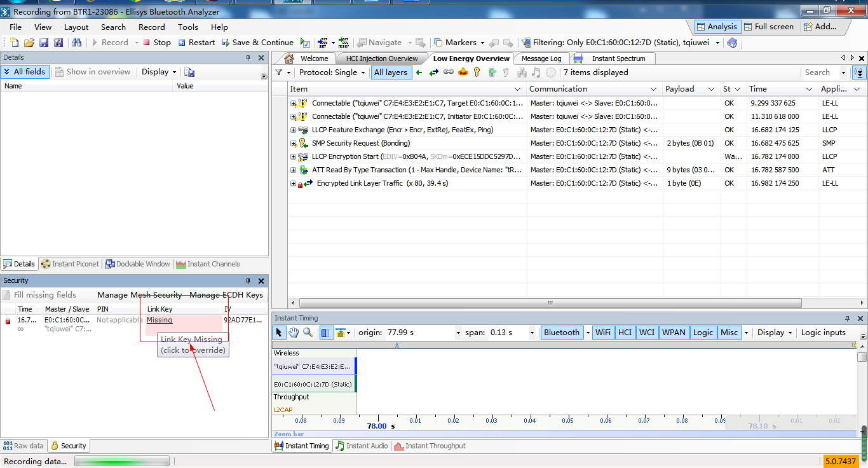This screenshot has height=468, width=868.
Task: Toggle the All layers button
Action: pyautogui.click(x=391, y=72)
